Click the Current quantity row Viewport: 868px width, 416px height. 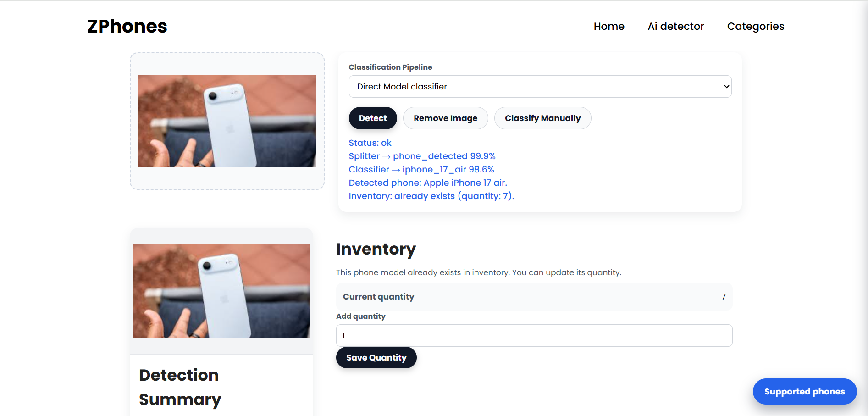tap(534, 297)
